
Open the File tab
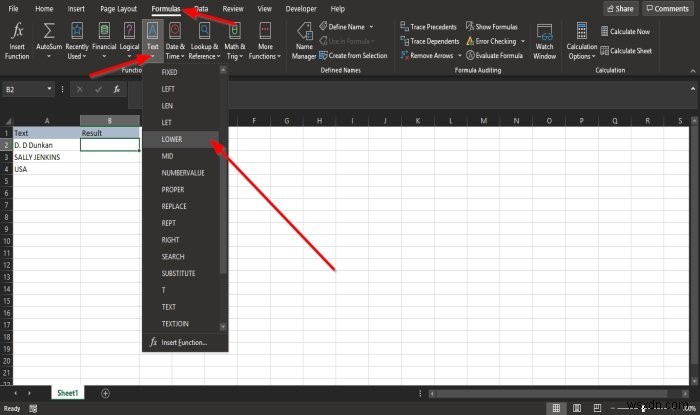coord(13,8)
